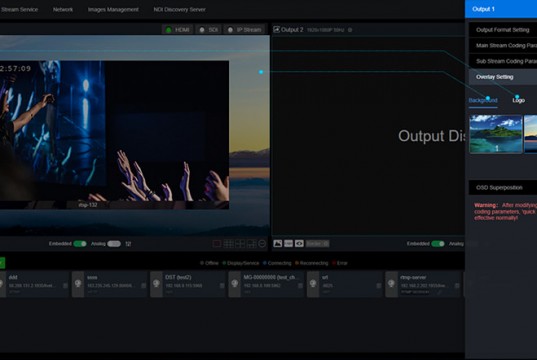Viewport: 537px width, 360px height.
Task: Open the Output 2 toolbar dropdown
Action: [x=317, y=244]
